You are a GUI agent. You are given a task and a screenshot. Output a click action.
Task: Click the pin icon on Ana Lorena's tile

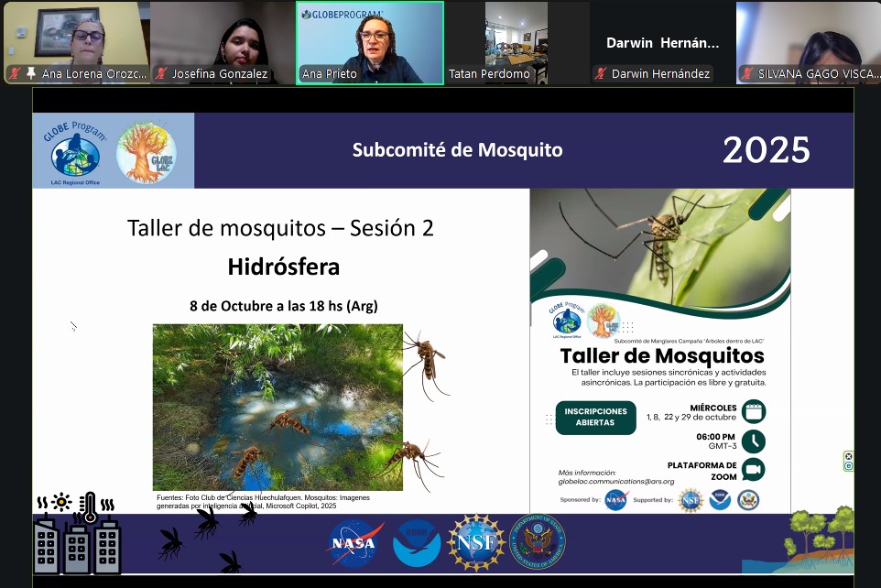pyautogui.click(x=31, y=73)
